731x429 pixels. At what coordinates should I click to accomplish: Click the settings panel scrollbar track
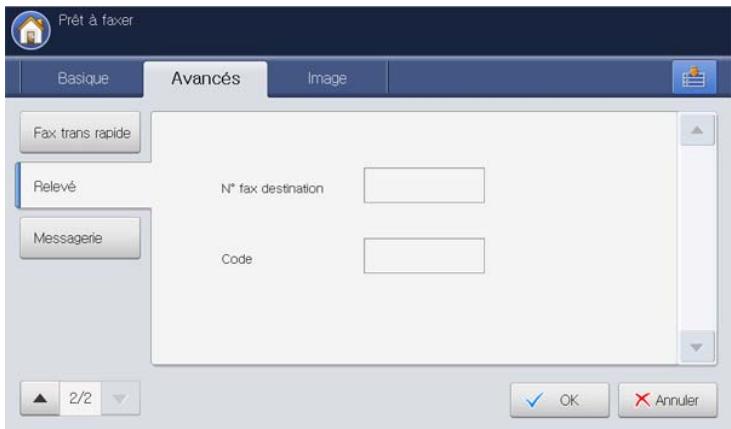697,238
